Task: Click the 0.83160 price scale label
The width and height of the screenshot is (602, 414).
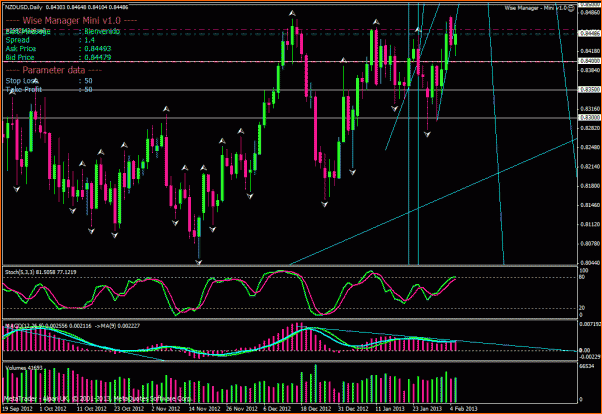Action: [590, 109]
